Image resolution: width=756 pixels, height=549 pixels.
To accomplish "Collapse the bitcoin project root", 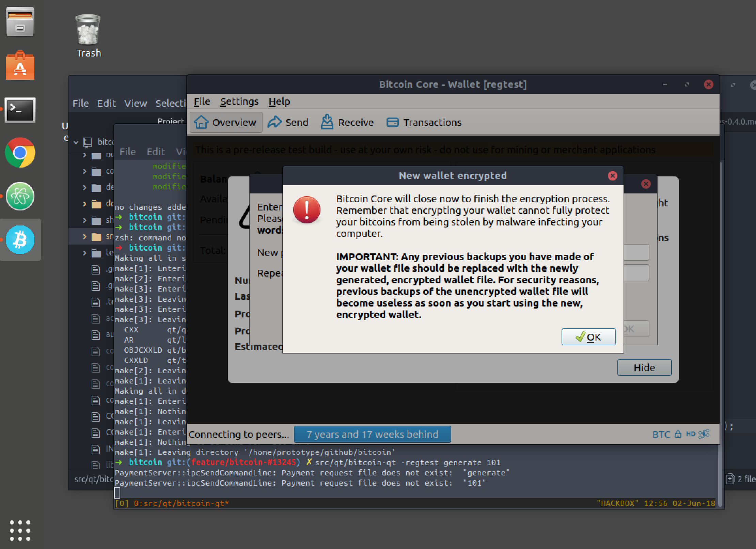I will 76,142.
